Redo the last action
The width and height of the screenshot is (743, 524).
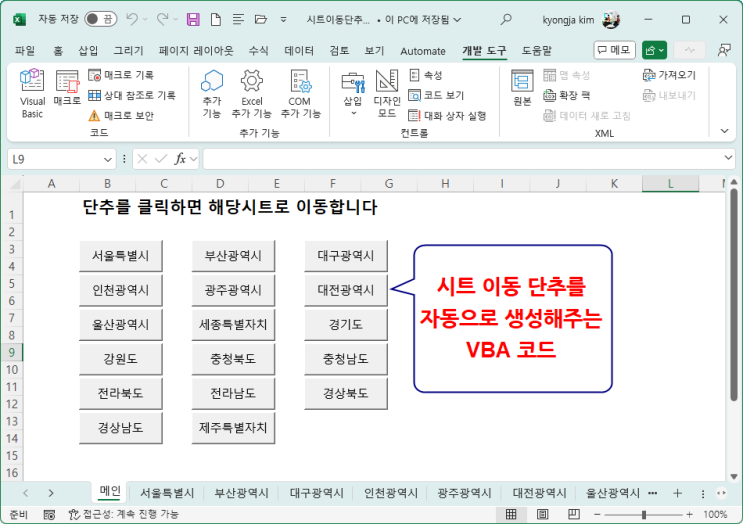[163, 19]
